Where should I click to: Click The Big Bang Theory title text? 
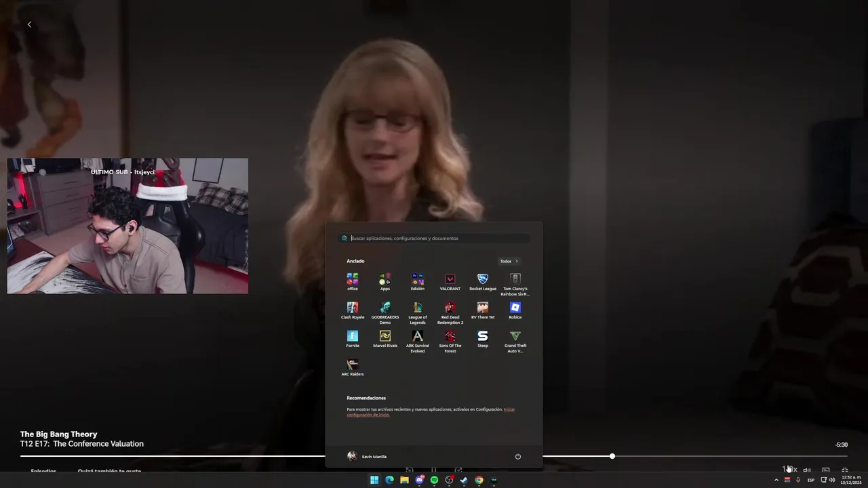point(58,434)
